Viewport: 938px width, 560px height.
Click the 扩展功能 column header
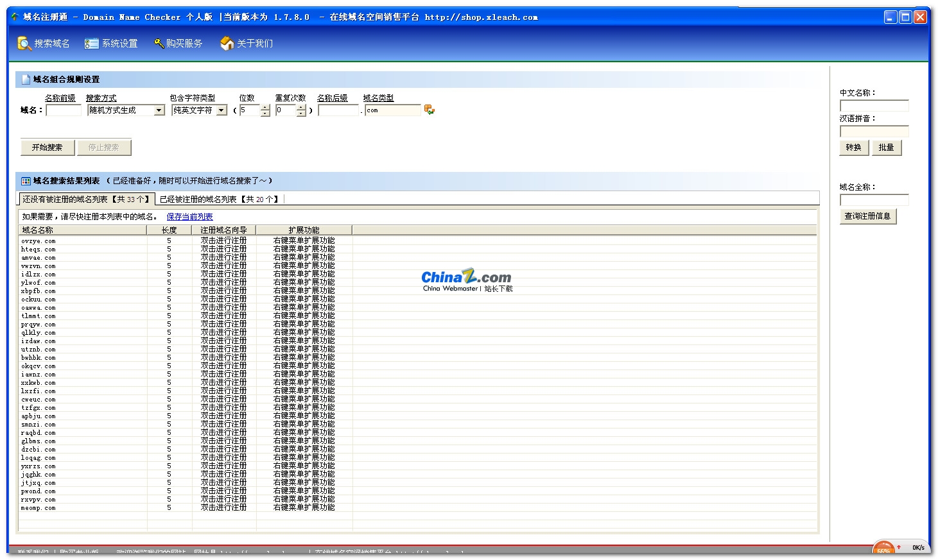pos(304,230)
